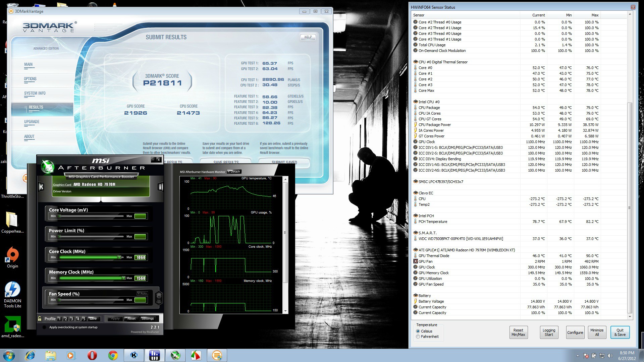Launch Google Chrome from the taskbar
The width and height of the screenshot is (644, 362).
click(113, 355)
